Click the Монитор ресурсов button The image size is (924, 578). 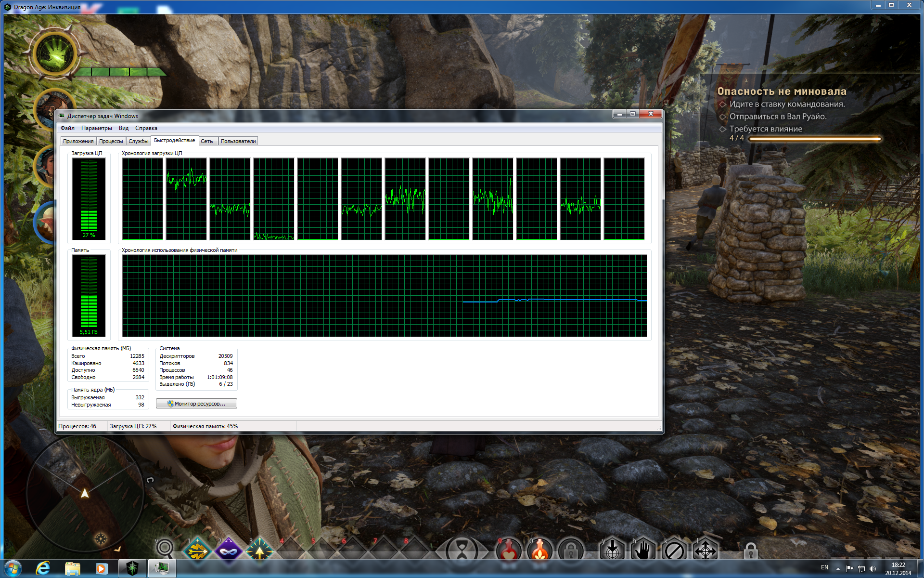(196, 404)
